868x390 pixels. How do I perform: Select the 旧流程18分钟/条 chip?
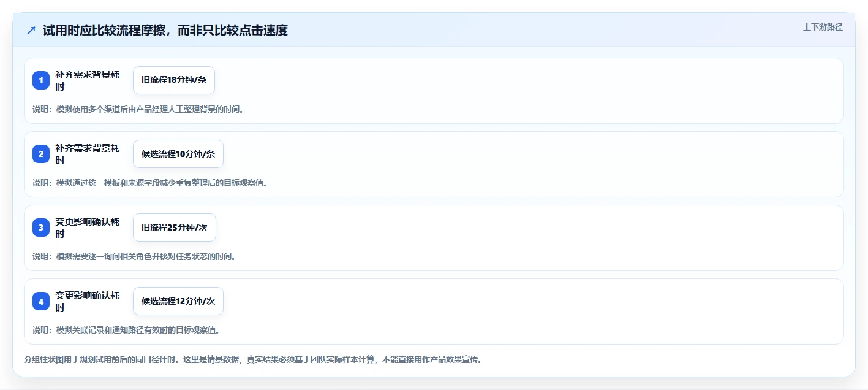pyautogui.click(x=174, y=80)
